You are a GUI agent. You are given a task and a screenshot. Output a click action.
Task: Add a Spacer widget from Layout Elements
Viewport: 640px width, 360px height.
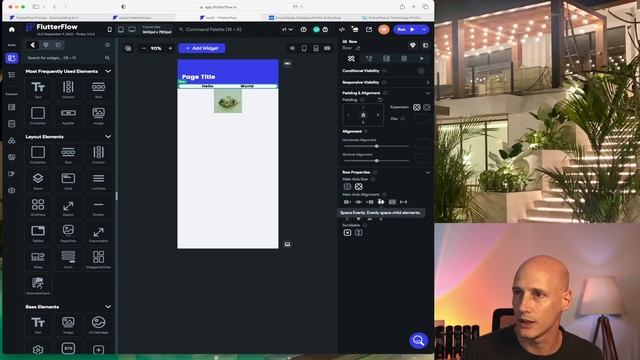pos(68,207)
